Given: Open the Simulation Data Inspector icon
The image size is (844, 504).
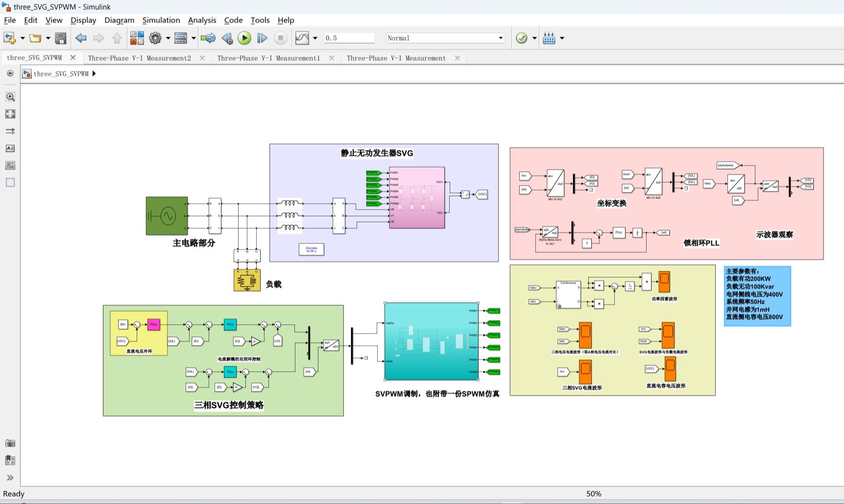Looking at the screenshot, I should tap(302, 38).
